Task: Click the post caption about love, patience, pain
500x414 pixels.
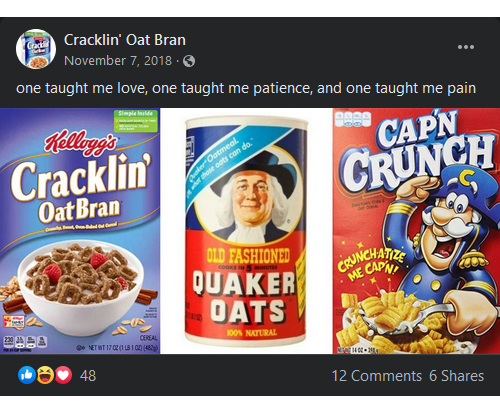Action: [246, 88]
